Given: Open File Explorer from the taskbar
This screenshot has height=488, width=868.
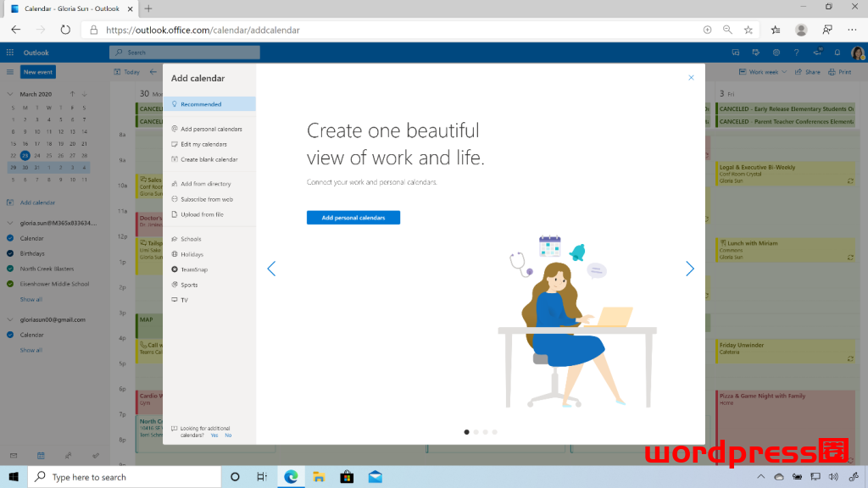Looking at the screenshot, I should point(319,477).
